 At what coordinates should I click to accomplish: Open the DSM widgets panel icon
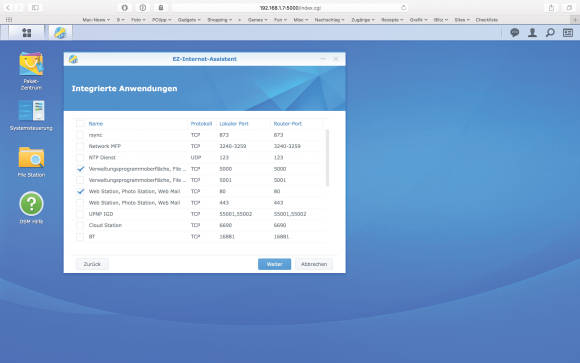click(568, 33)
